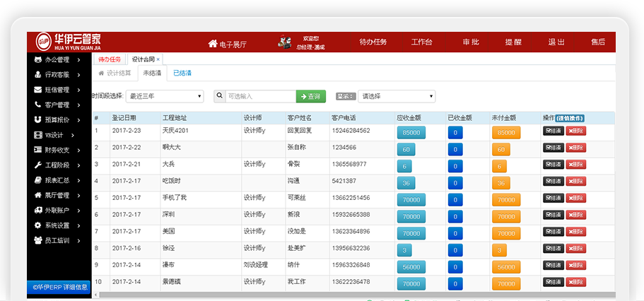This screenshot has width=644, height=301.
Task: Select 未结清 sub-tab
Action: pos(152,73)
